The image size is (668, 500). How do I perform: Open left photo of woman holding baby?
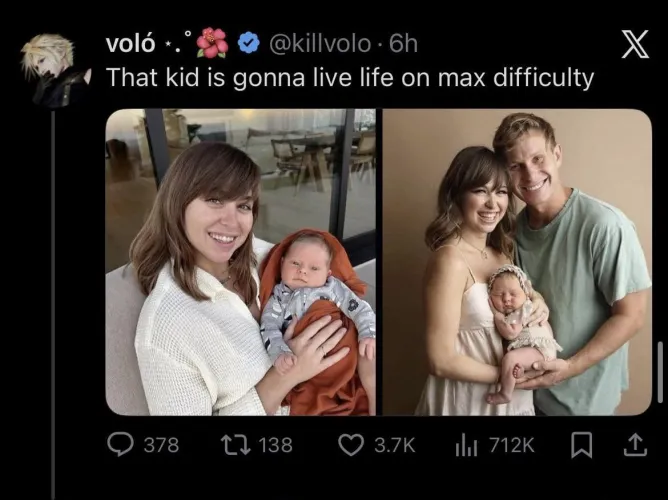tap(240, 262)
